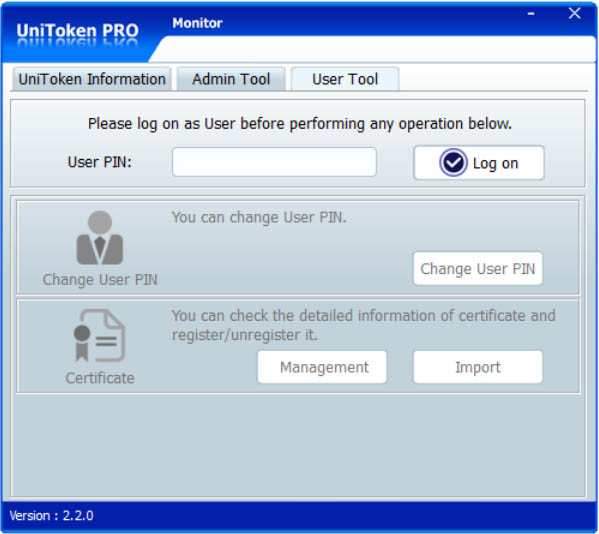Click the checkmark icon on Log on
The image size is (599, 534).
(x=453, y=163)
